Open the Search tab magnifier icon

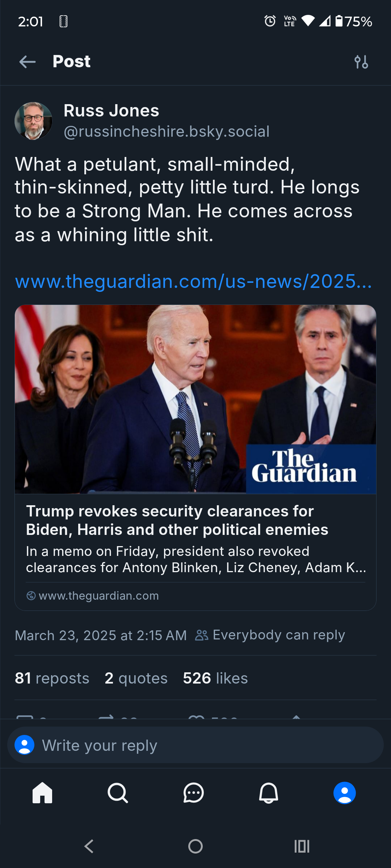118,793
